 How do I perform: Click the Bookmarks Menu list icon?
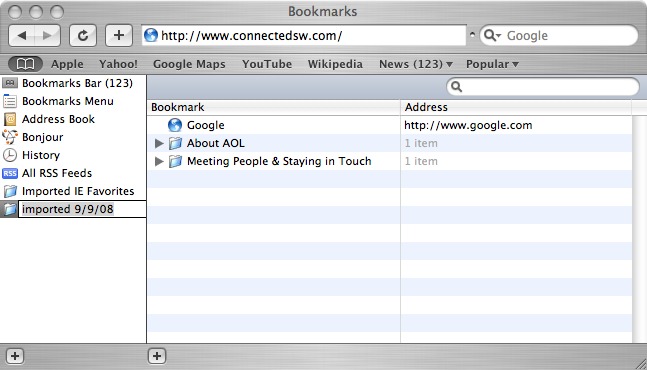[10, 101]
